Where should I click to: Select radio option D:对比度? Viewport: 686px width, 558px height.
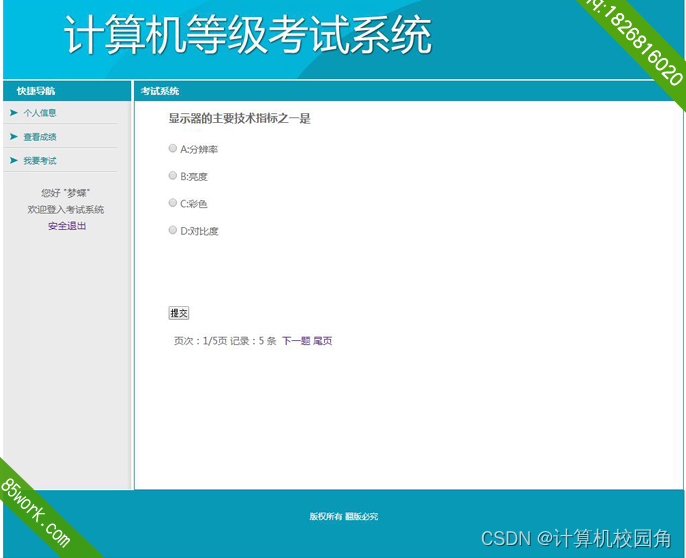[172, 230]
